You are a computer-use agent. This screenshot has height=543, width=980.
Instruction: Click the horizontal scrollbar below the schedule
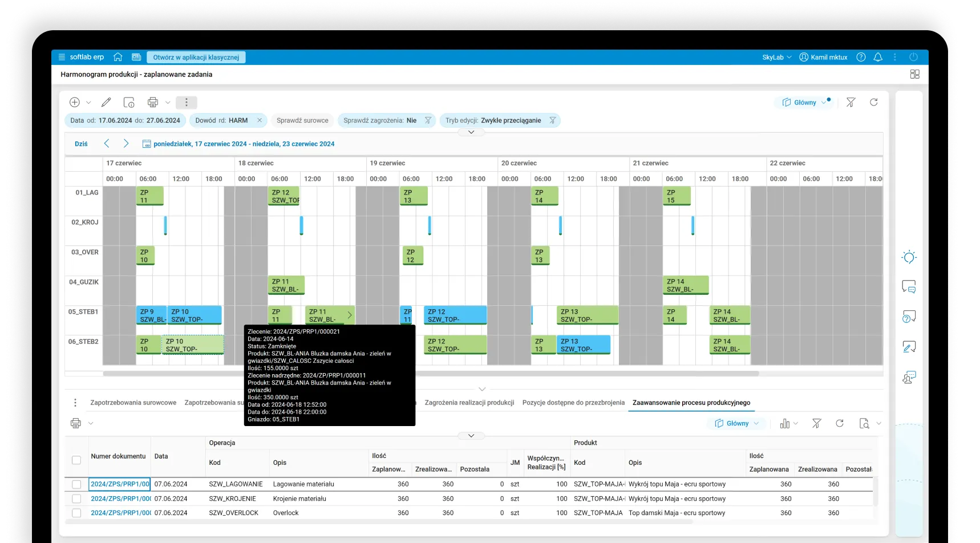pos(431,374)
